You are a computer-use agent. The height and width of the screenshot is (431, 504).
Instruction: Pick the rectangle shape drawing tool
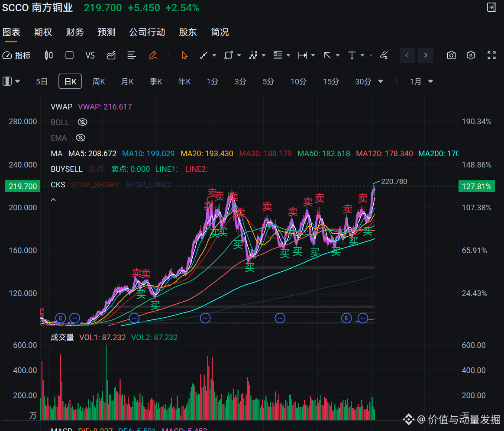point(229,55)
